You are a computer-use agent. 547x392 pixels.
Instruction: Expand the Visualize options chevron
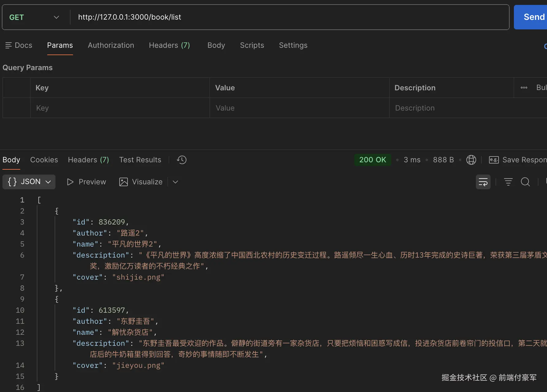point(175,182)
